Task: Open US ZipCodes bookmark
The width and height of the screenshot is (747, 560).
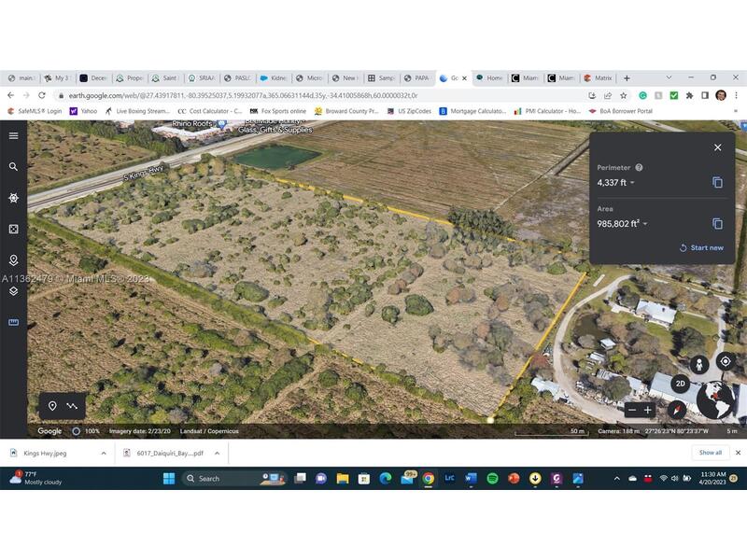Action: [x=409, y=111]
